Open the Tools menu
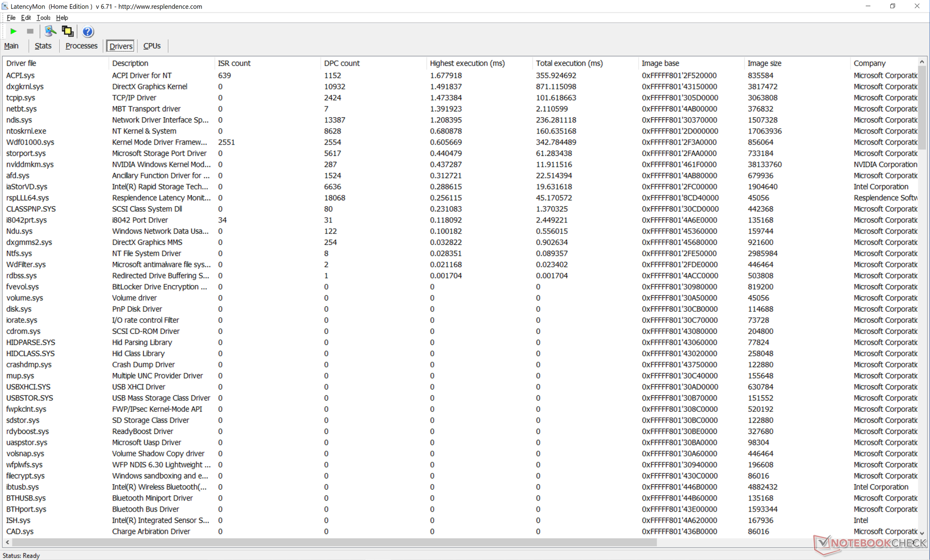The image size is (930, 560). click(x=43, y=17)
